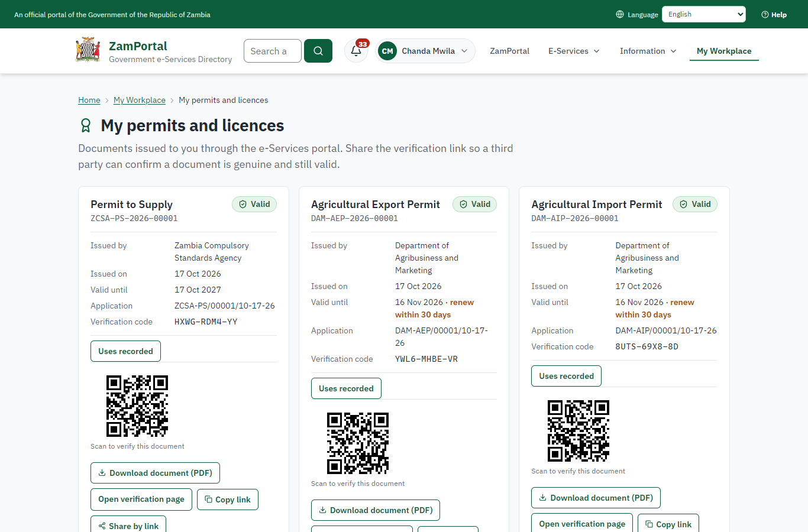Click the permits ribbon icon beside the heading
The height and width of the screenshot is (532, 808).
(86, 125)
